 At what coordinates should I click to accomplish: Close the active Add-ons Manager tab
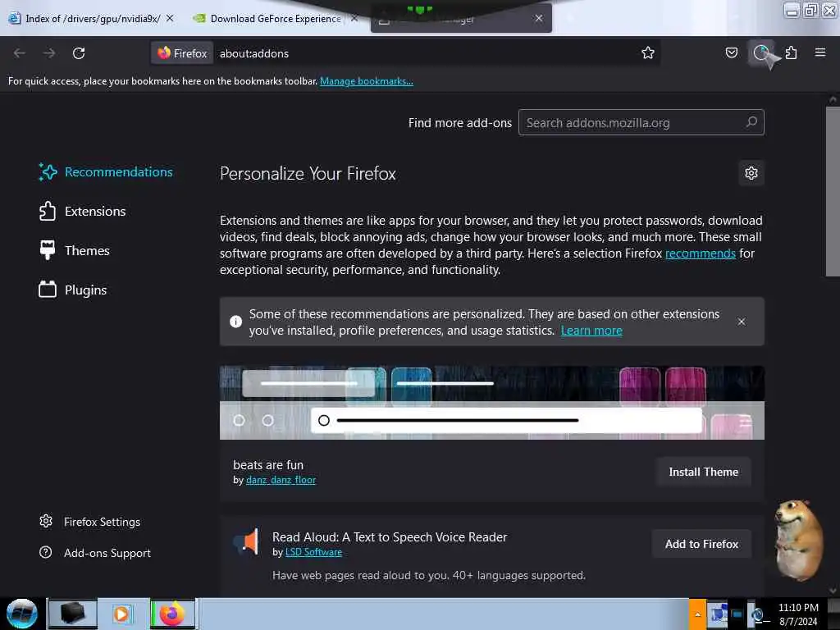pos(538,18)
